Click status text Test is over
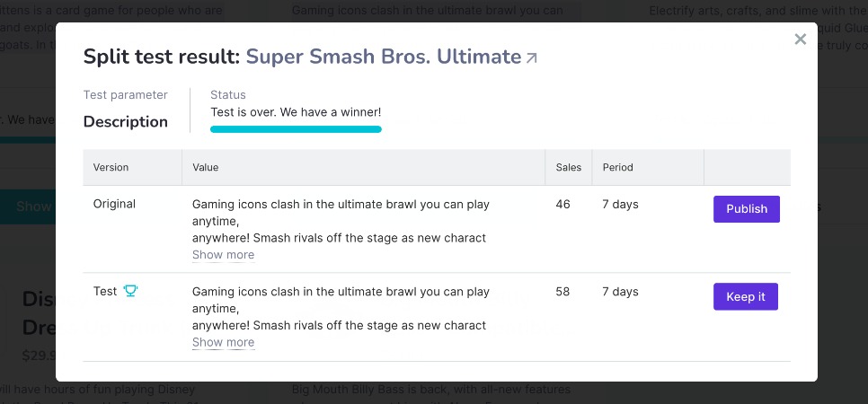Viewport: 868px width, 404px height. coord(296,112)
